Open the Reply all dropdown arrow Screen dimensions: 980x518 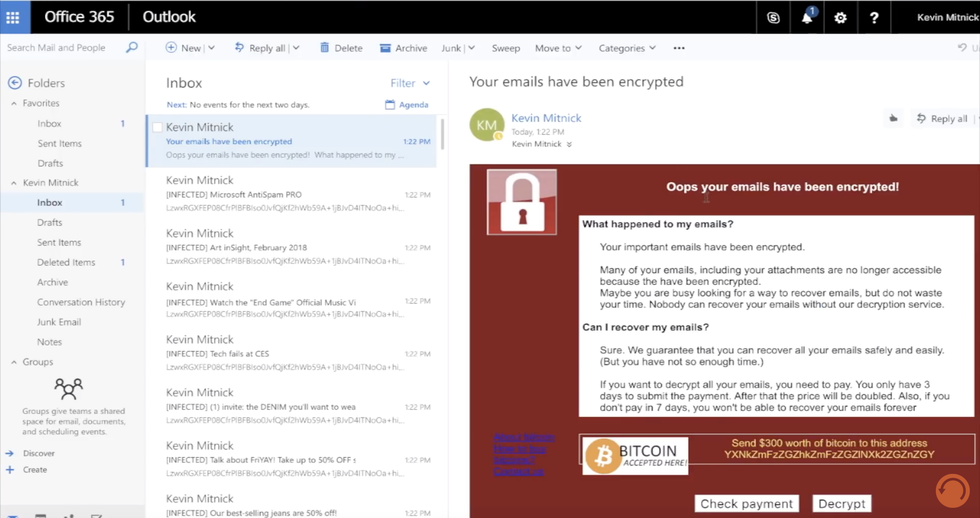pyautogui.click(x=296, y=48)
